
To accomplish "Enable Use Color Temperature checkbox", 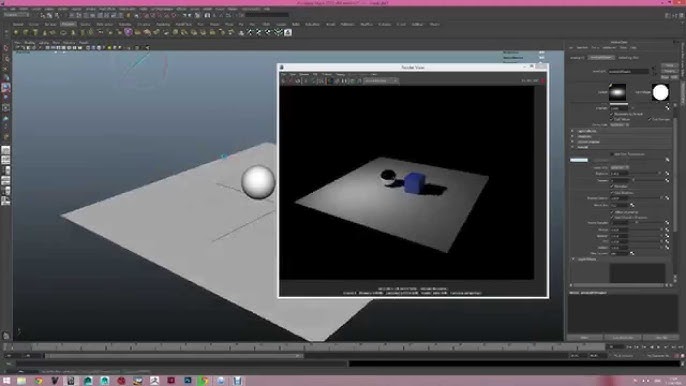I will click(612, 154).
